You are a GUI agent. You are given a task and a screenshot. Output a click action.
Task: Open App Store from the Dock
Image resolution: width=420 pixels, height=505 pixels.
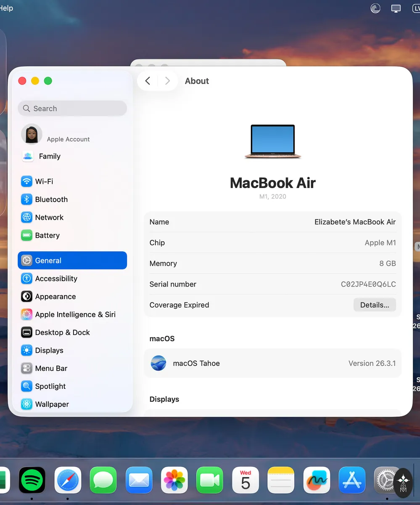click(x=352, y=480)
